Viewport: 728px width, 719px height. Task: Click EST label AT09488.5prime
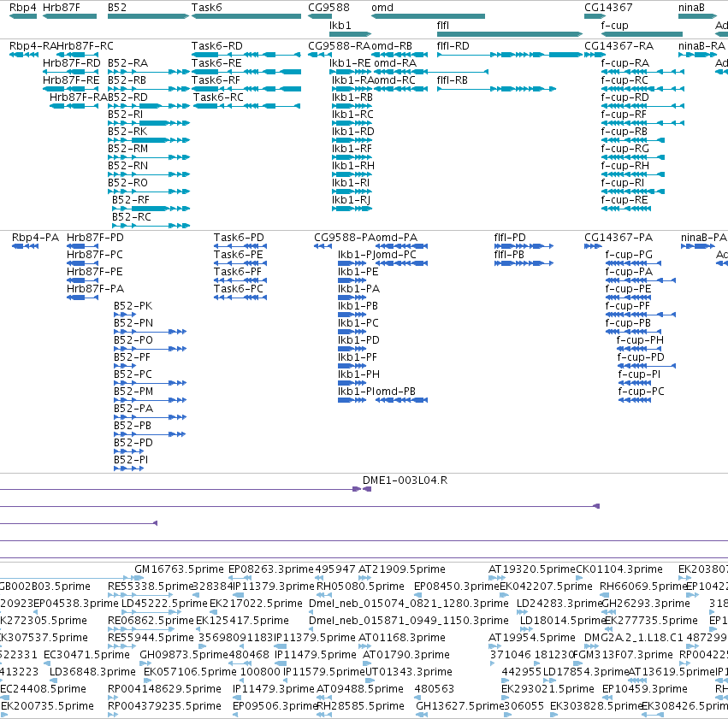(x=360, y=690)
